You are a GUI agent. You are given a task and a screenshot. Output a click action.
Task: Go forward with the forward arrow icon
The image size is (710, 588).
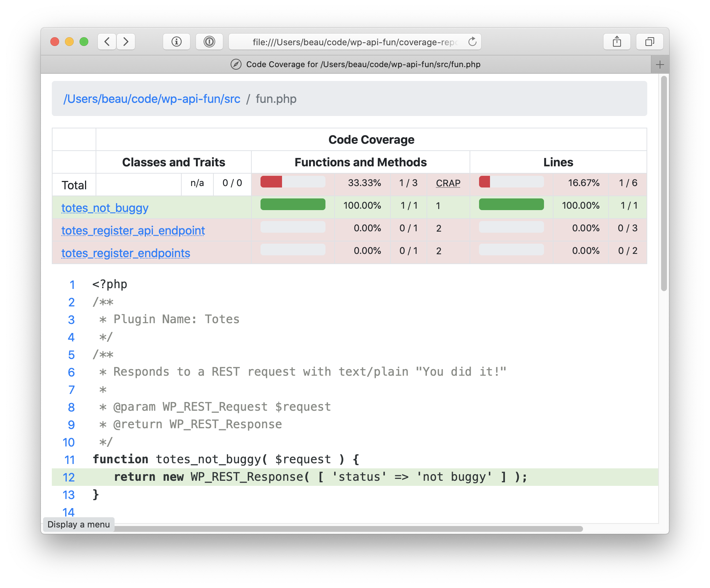pyautogui.click(x=126, y=42)
